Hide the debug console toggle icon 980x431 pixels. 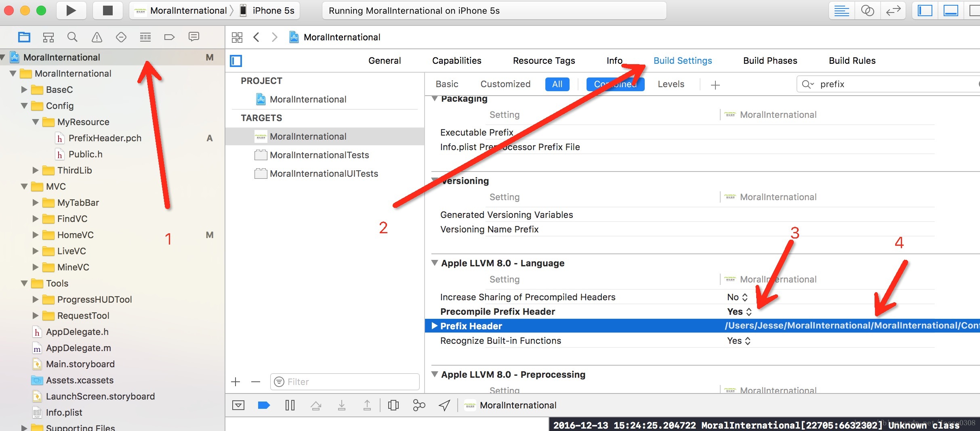[x=238, y=405]
